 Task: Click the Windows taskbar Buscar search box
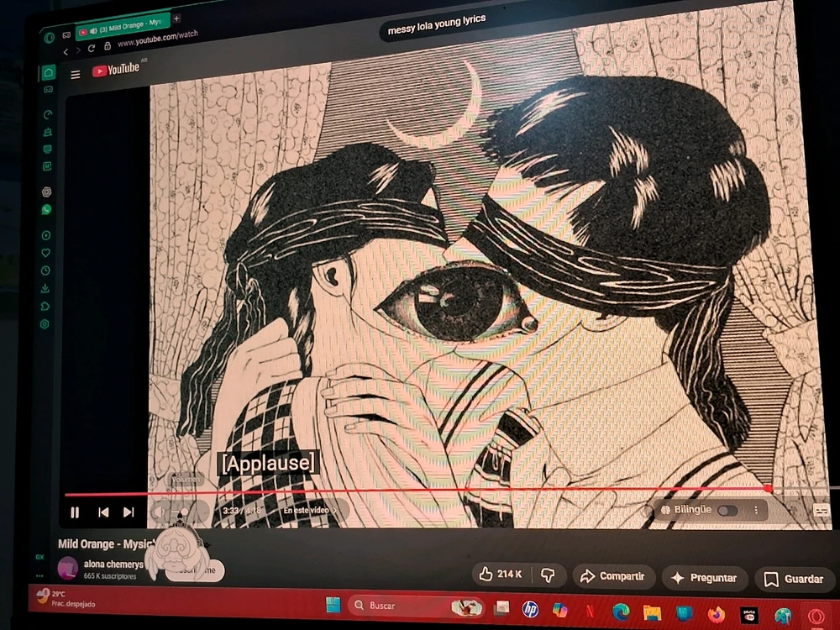point(403,606)
